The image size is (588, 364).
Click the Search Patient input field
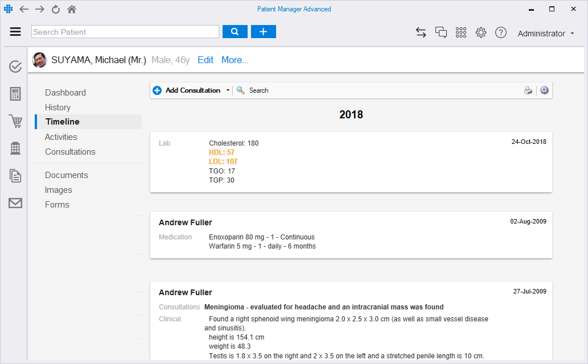pos(125,32)
